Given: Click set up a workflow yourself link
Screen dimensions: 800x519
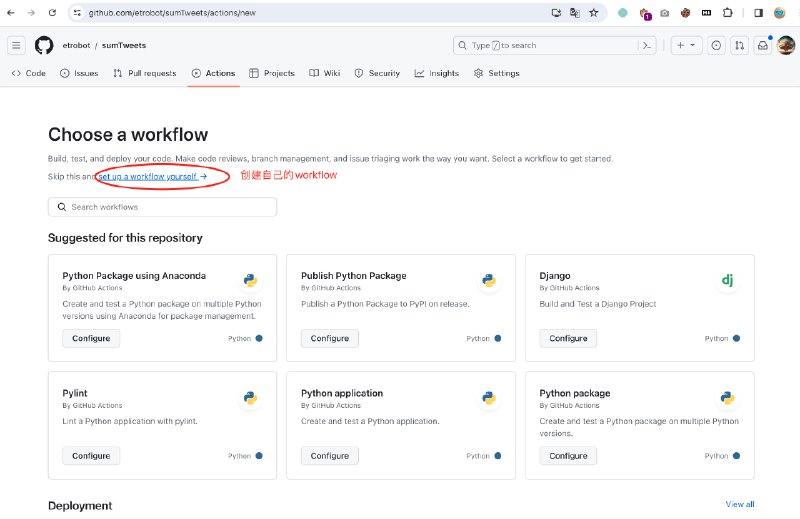Looking at the screenshot, I should (153, 177).
